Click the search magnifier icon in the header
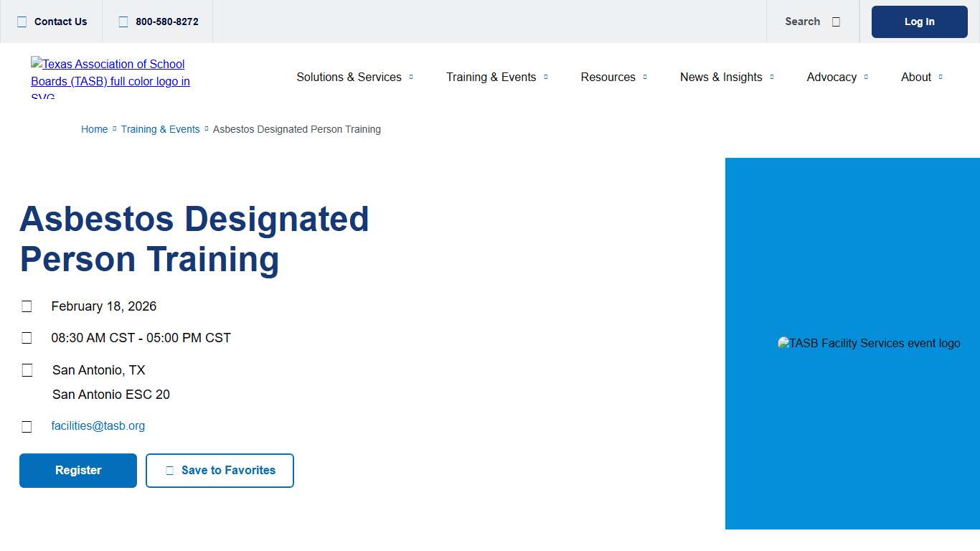The image size is (980, 551). pos(836,22)
